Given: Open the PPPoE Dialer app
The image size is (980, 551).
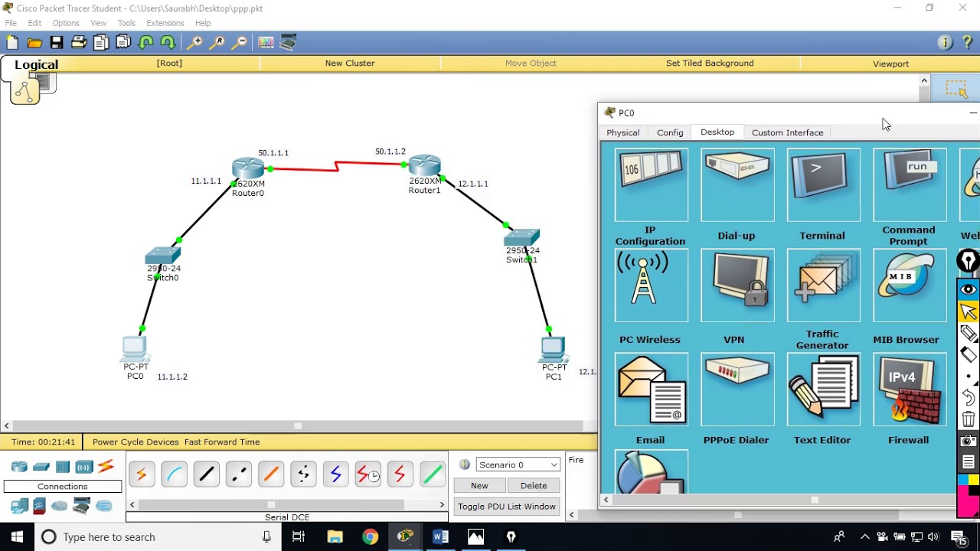Looking at the screenshot, I should pos(737,389).
